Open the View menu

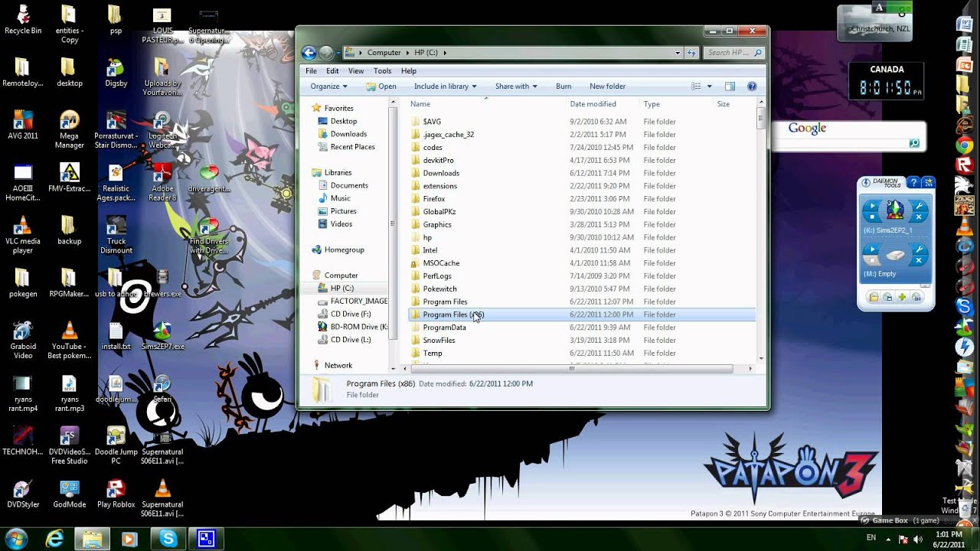click(x=356, y=71)
